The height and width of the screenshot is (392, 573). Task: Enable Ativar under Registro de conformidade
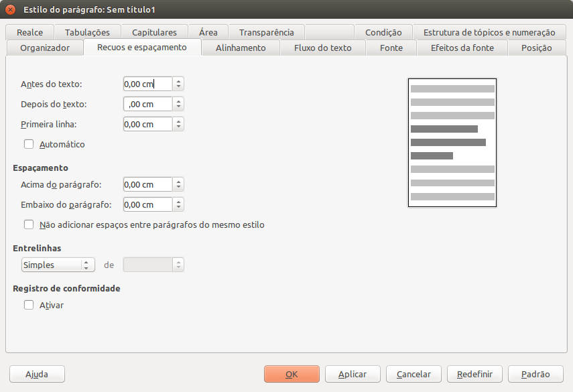[29, 305]
